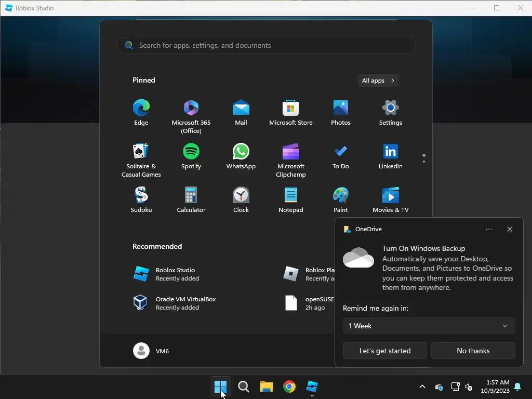
Task: Open Edge from pinned apps
Action: [x=141, y=113]
